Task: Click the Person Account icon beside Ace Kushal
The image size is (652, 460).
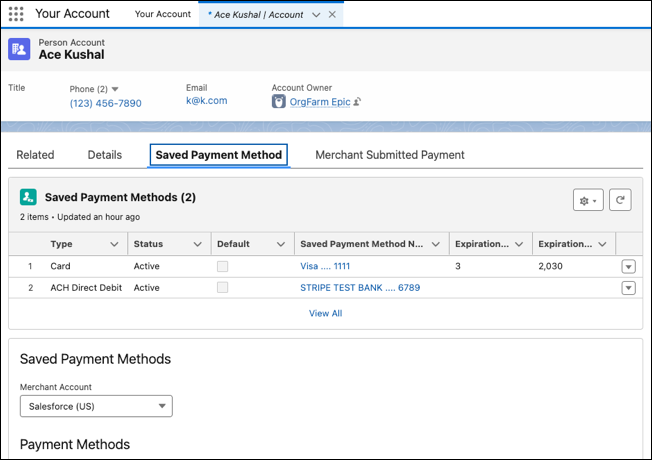Action: [19, 49]
